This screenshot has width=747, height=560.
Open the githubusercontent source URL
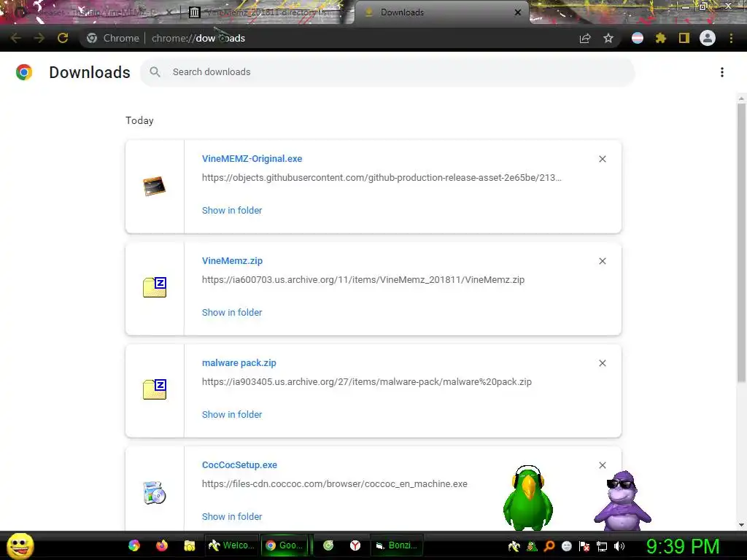coord(381,178)
